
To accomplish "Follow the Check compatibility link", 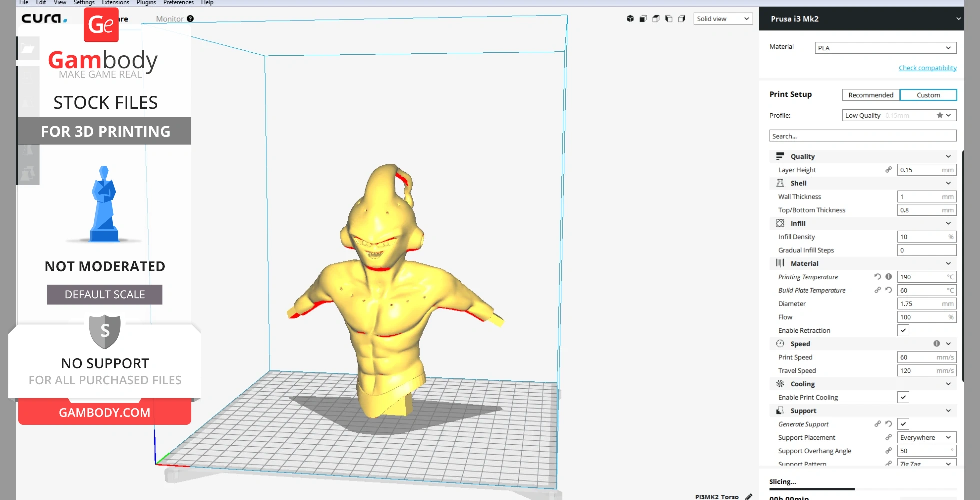I will click(x=927, y=68).
